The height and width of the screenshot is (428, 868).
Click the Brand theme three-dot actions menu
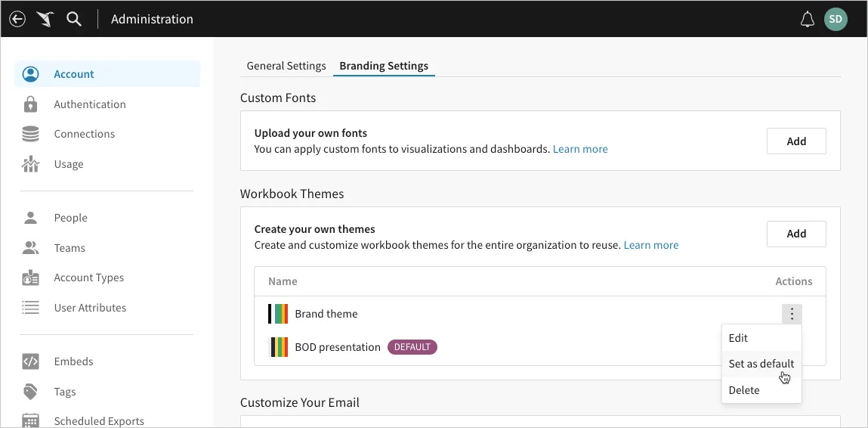coord(792,315)
